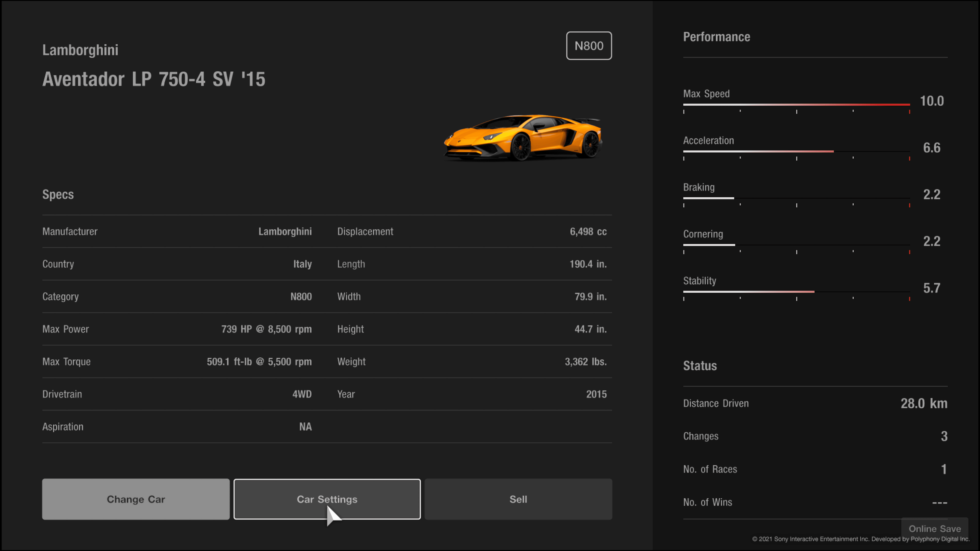Click the Performance section heading
This screenshot has height=551, width=980.
coord(717,37)
